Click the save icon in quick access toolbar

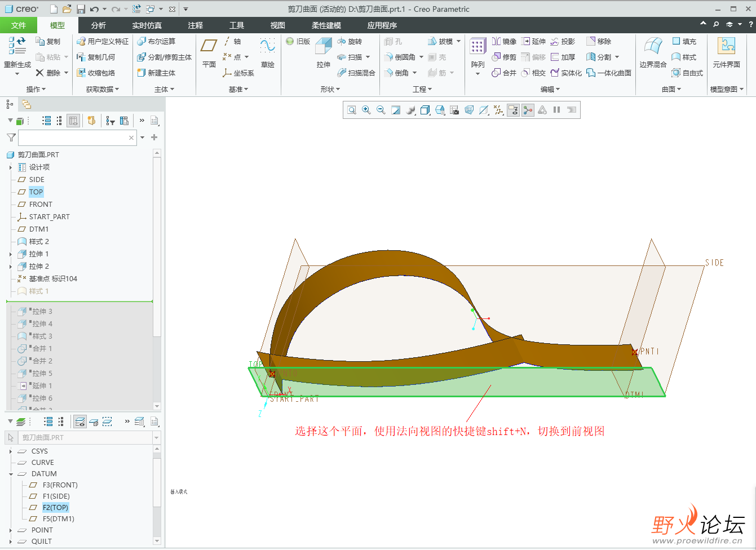(81, 9)
